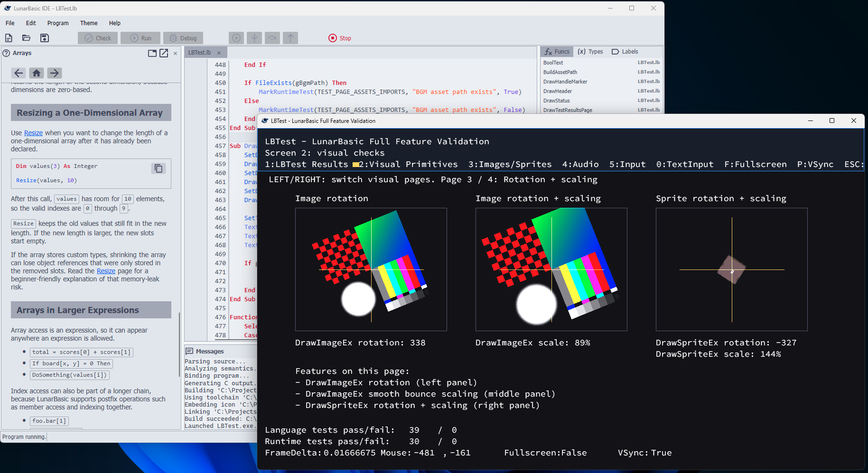
Task: Go to documentation home page
Action: click(x=36, y=73)
